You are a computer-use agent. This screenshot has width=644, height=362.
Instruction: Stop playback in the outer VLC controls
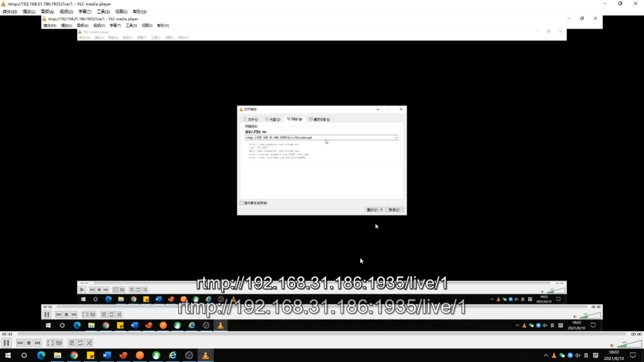point(29,343)
